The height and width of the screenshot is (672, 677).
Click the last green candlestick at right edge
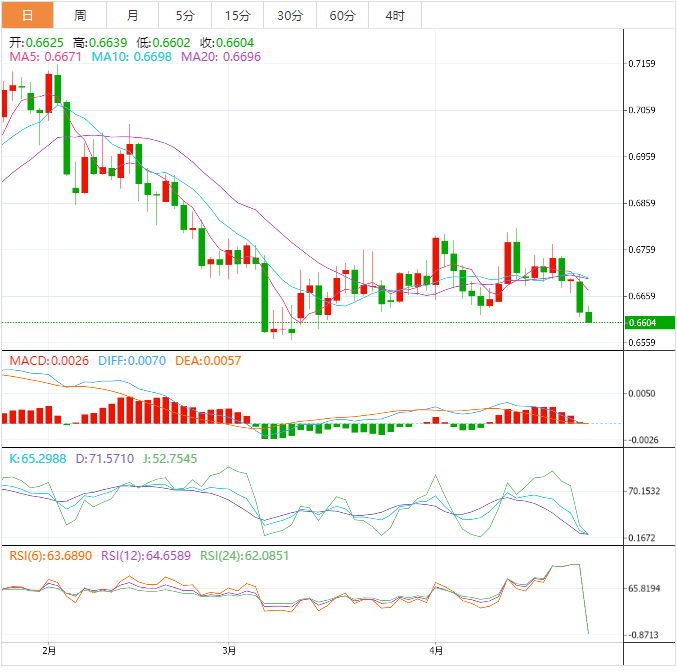pos(588,317)
